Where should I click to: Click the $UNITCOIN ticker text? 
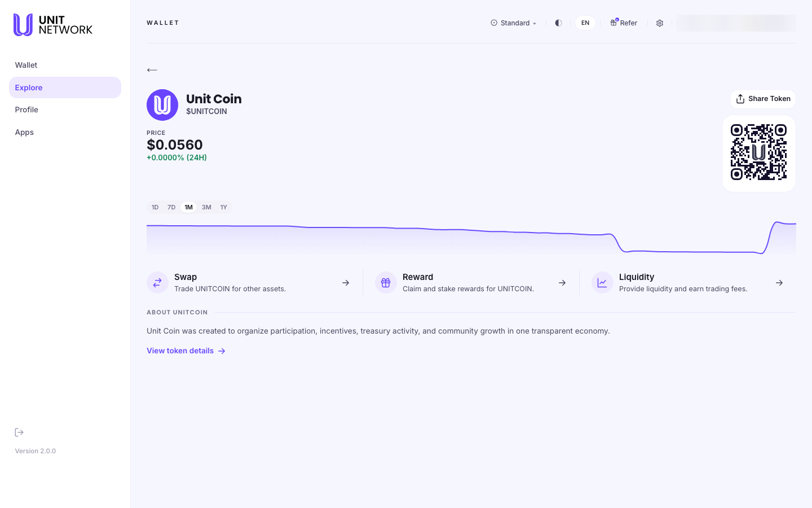tap(206, 111)
